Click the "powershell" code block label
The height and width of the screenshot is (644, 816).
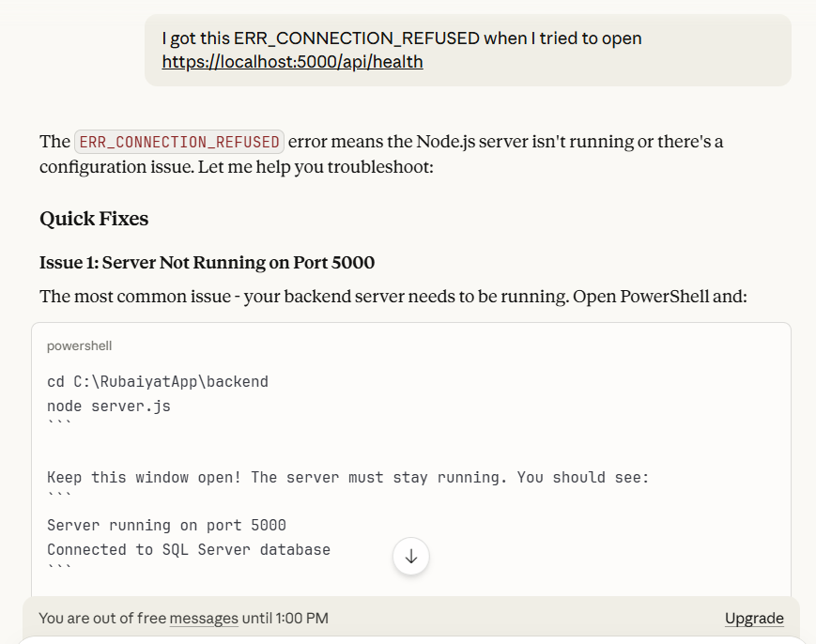tap(79, 345)
